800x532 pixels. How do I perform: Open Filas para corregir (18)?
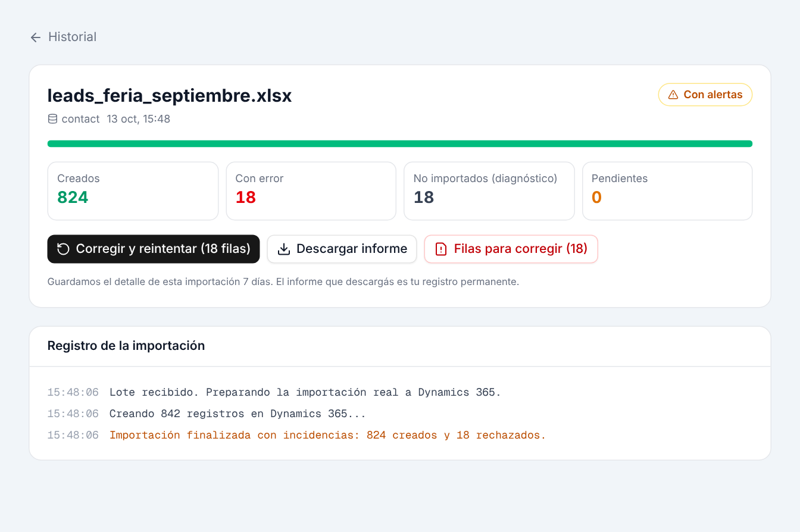(x=511, y=249)
